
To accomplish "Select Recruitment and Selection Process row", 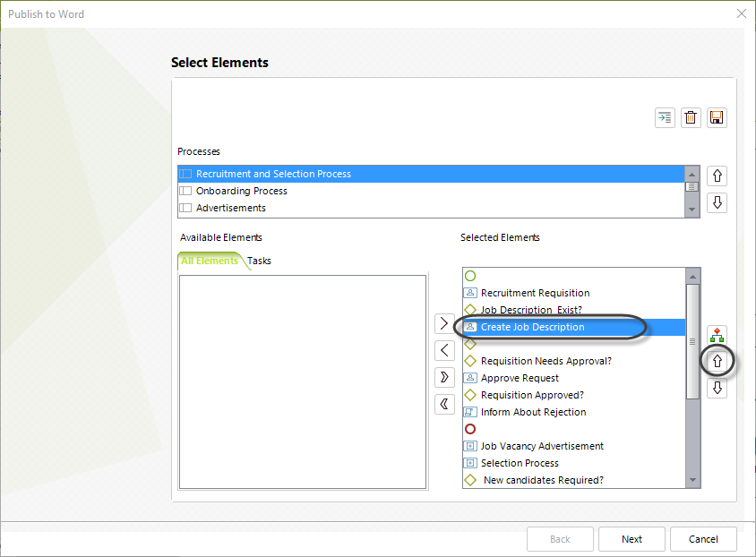I will [x=432, y=174].
